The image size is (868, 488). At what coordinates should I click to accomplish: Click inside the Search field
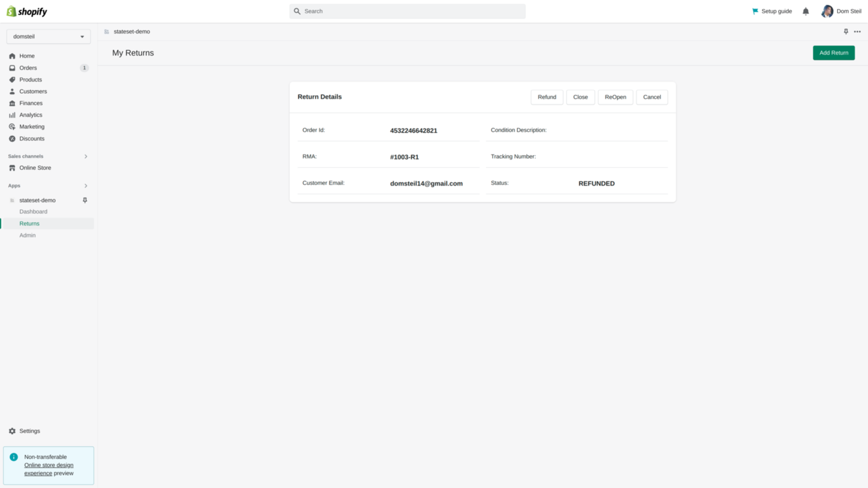point(407,11)
